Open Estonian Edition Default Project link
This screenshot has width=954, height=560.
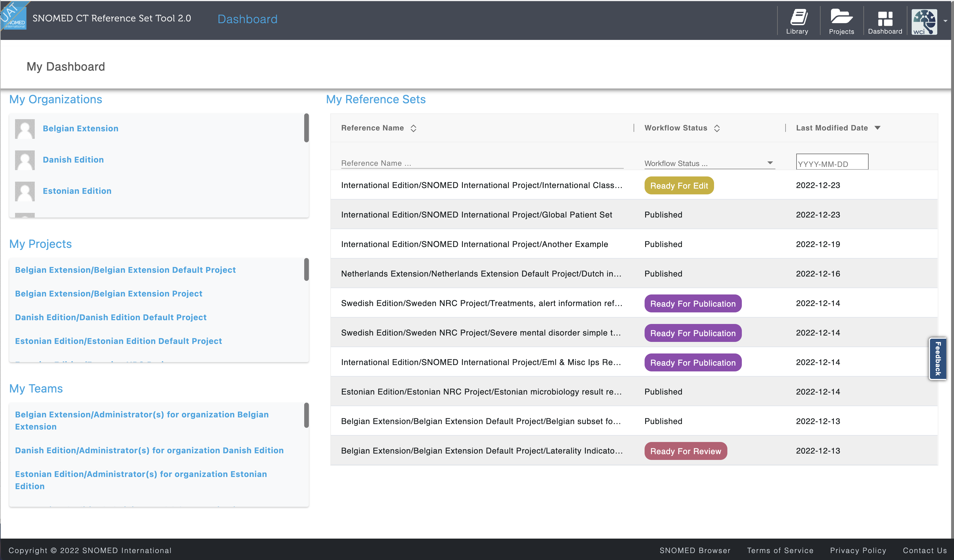pos(118,341)
